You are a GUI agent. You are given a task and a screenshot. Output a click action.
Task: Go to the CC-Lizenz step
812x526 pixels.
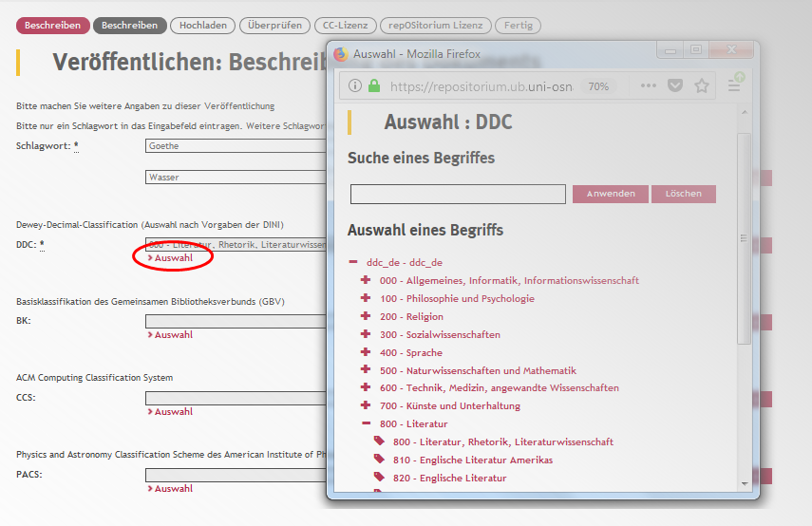point(345,26)
